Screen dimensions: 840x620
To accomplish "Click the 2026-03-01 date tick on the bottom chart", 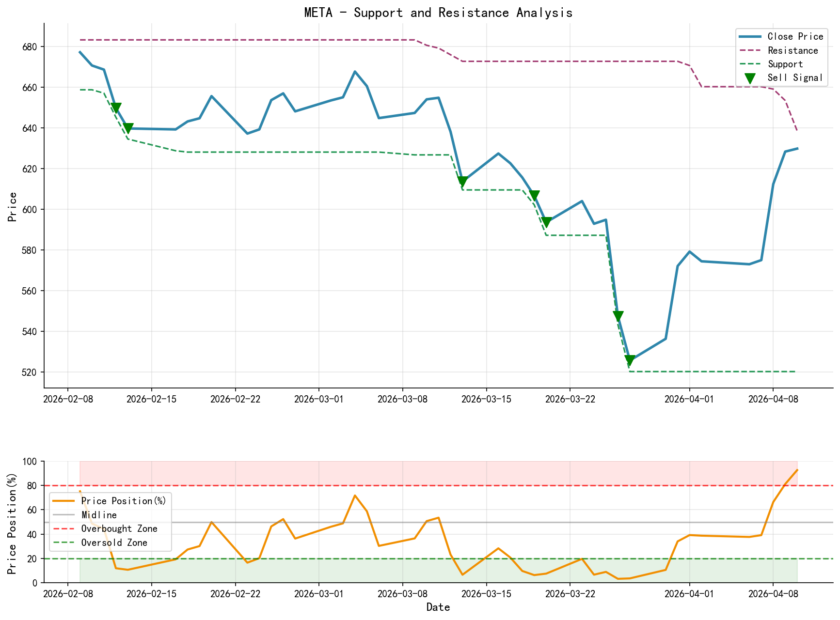I will [319, 594].
